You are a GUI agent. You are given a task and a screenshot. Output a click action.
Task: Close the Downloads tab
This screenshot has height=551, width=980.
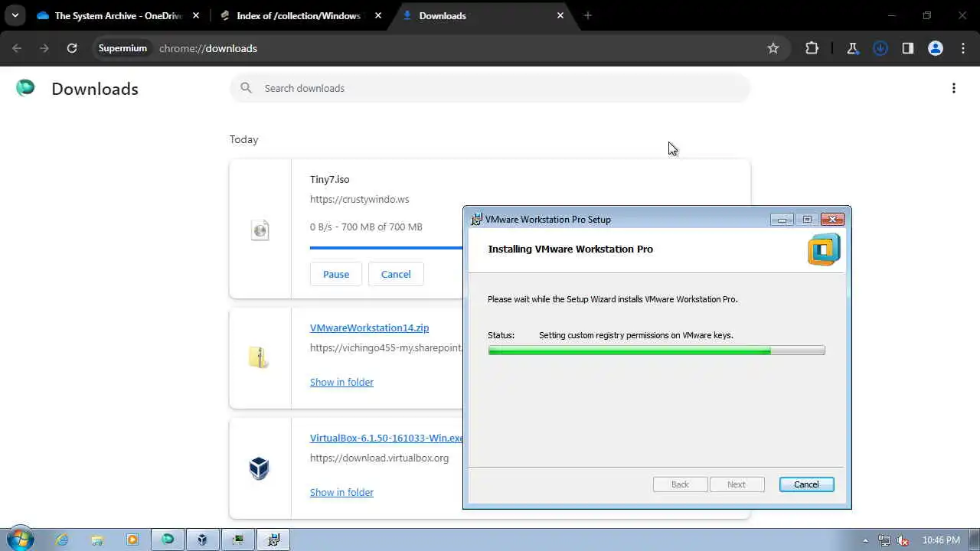[560, 15]
